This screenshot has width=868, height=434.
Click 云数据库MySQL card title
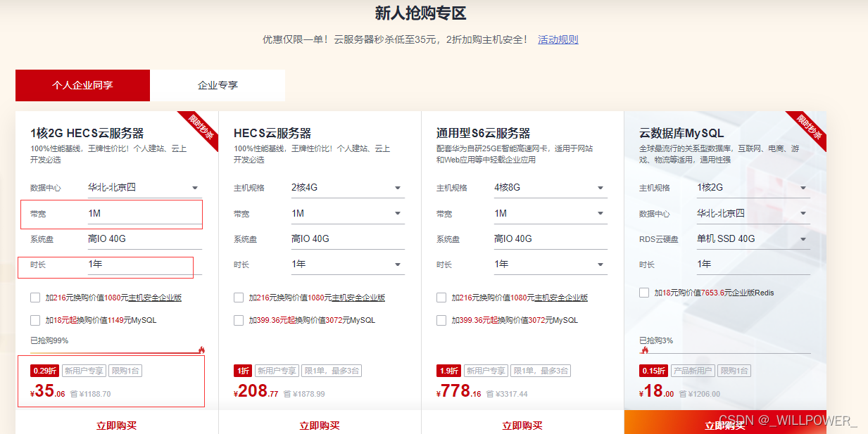click(x=681, y=133)
